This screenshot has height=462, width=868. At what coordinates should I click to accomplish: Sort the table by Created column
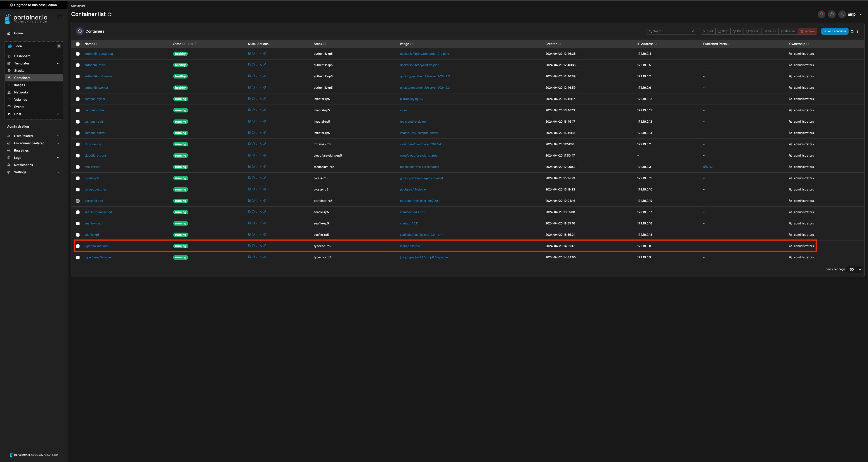pos(553,44)
